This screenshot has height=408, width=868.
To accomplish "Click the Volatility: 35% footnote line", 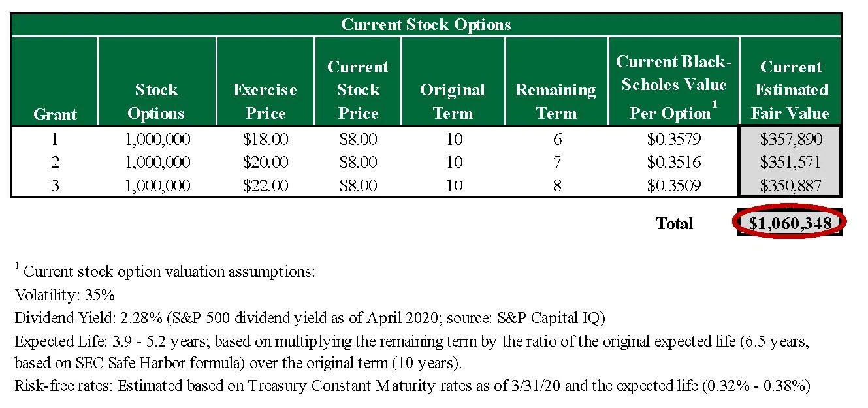I will point(65,294).
